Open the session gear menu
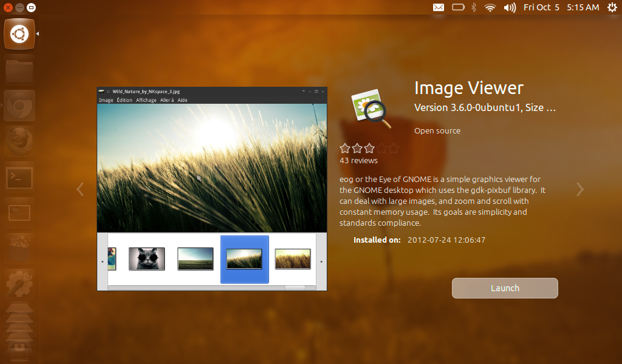622x364 pixels. (612, 7)
